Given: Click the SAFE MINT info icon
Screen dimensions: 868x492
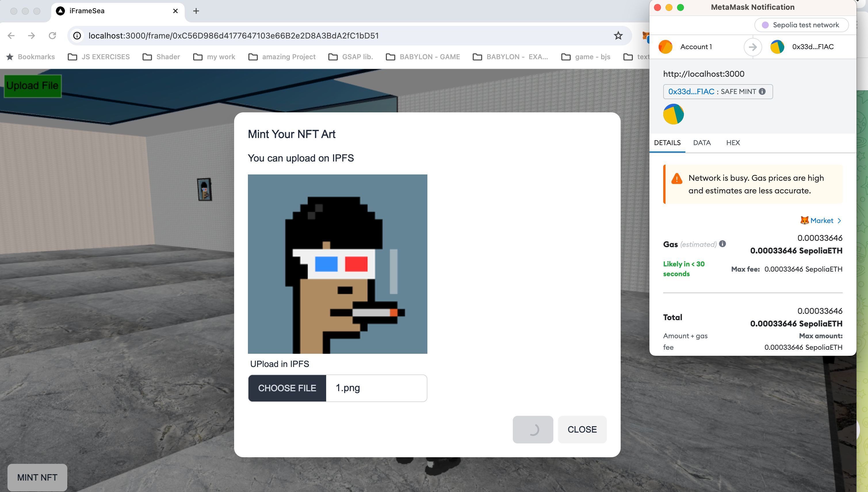Looking at the screenshot, I should 764,91.
